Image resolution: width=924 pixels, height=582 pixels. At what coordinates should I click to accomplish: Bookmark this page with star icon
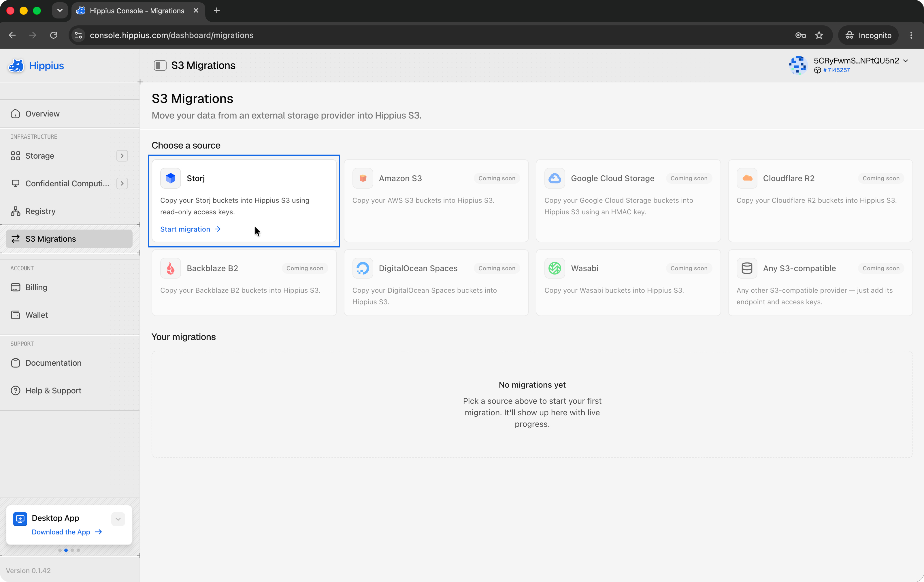(x=819, y=35)
